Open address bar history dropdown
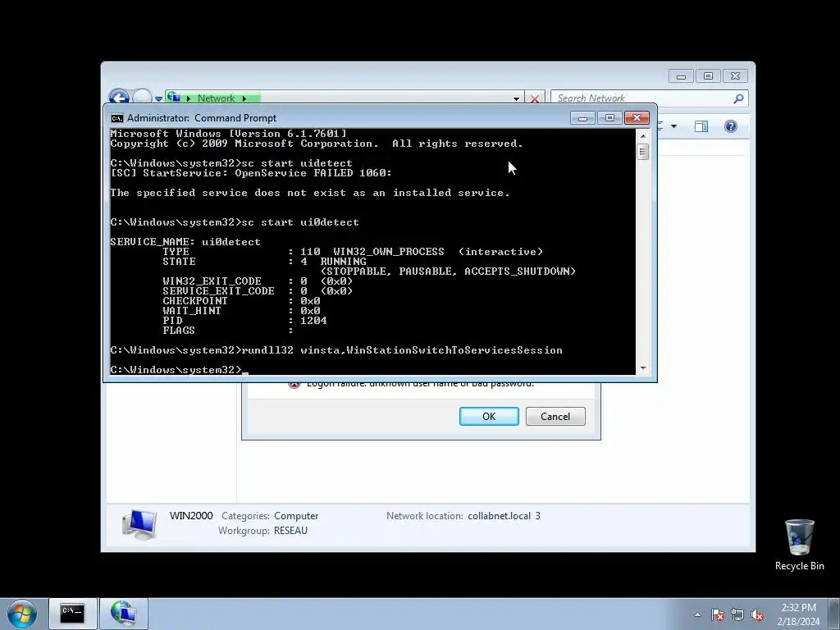 [x=517, y=98]
